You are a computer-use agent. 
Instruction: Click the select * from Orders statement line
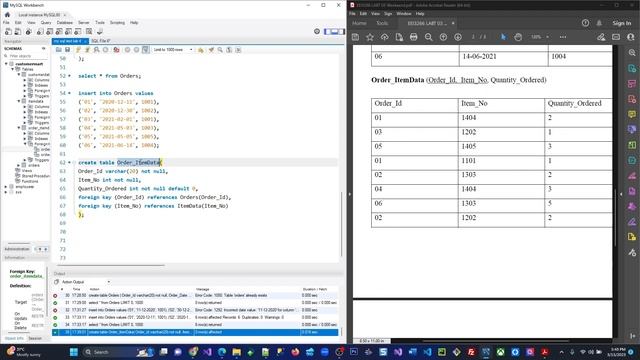(x=109, y=76)
